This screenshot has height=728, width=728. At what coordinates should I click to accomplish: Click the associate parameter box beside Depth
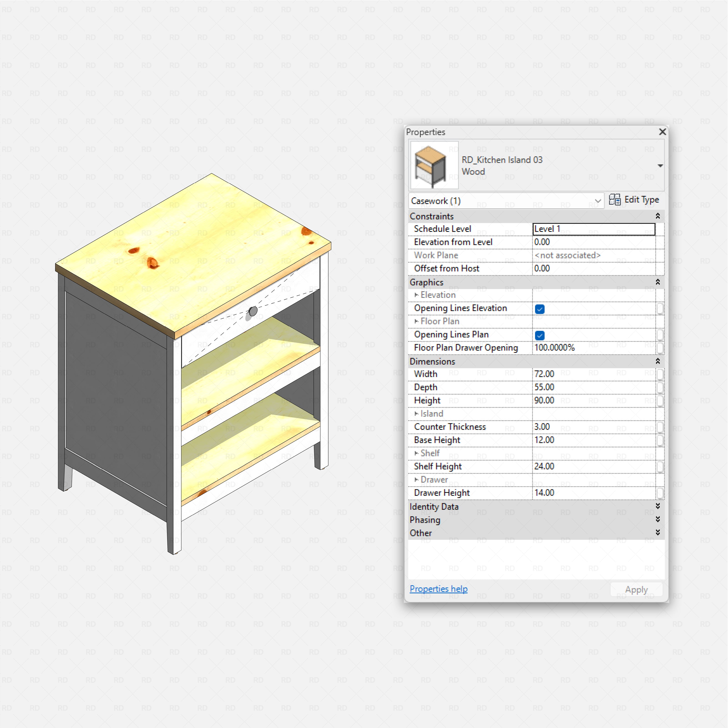661,387
